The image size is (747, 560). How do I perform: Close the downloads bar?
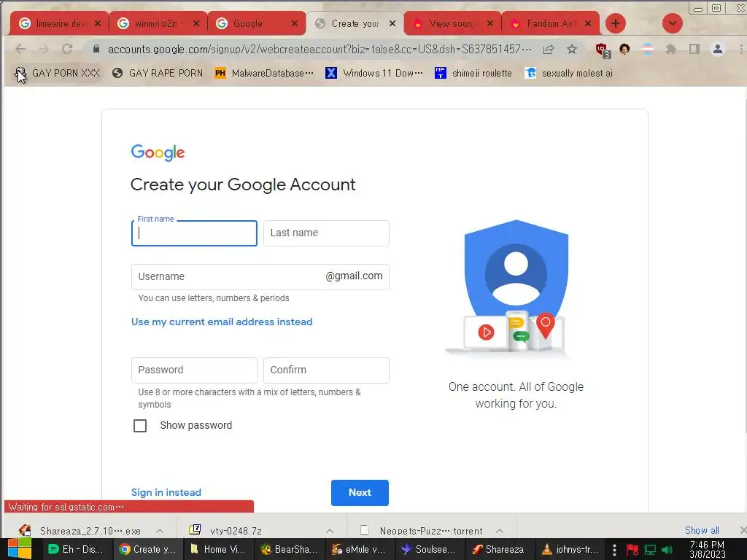point(743,530)
